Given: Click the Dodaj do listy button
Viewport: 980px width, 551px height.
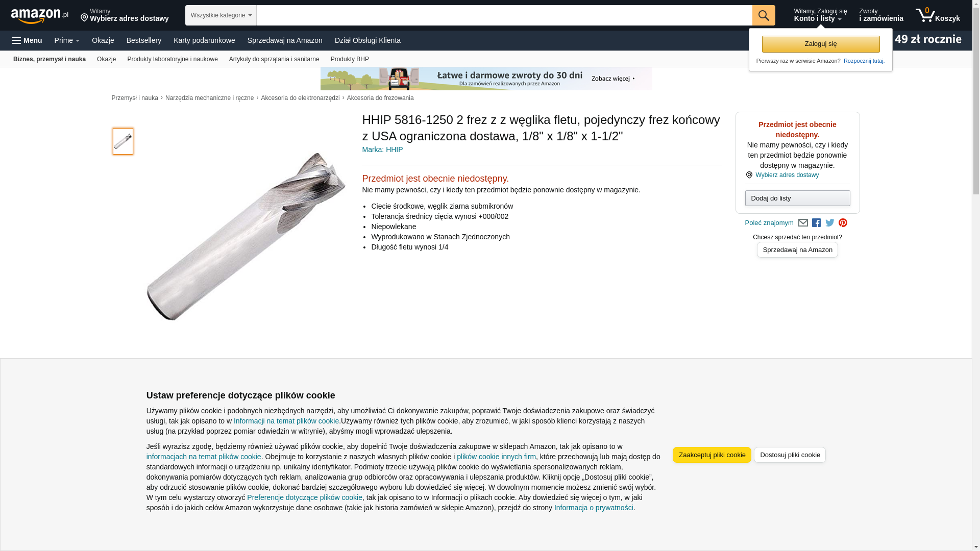Looking at the screenshot, I should pyautogui.click(x=797, y=198).
